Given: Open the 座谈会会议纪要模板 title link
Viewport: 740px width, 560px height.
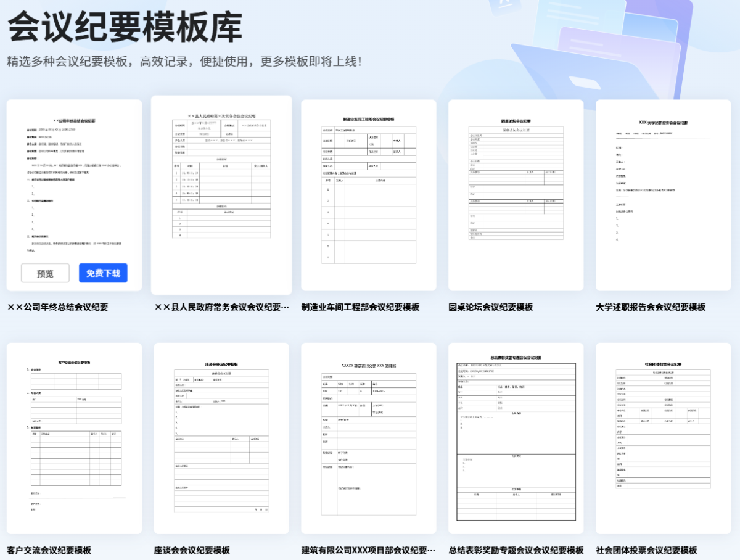Looking at the screenshot, I should 192,550.
